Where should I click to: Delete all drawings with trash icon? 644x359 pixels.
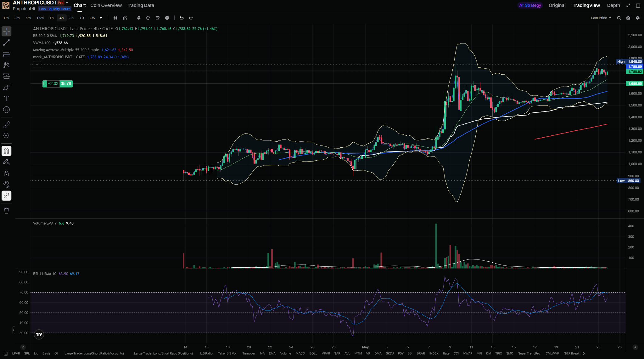tap(6, 211)
